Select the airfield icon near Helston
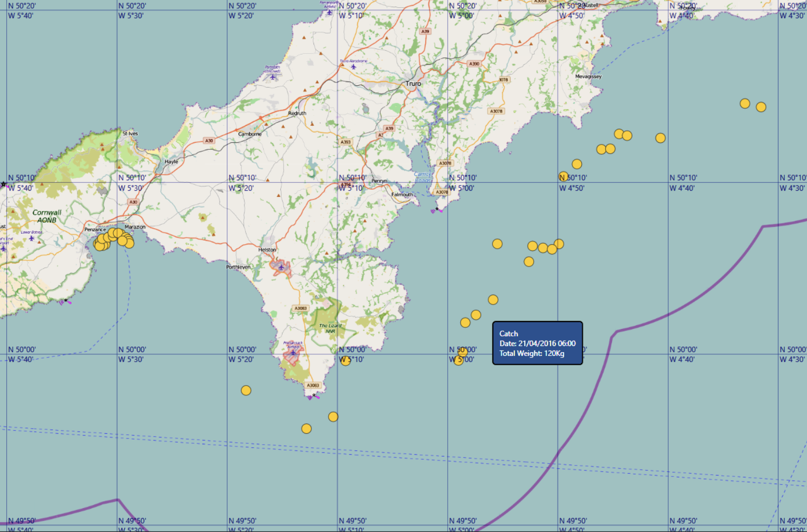 281,268
